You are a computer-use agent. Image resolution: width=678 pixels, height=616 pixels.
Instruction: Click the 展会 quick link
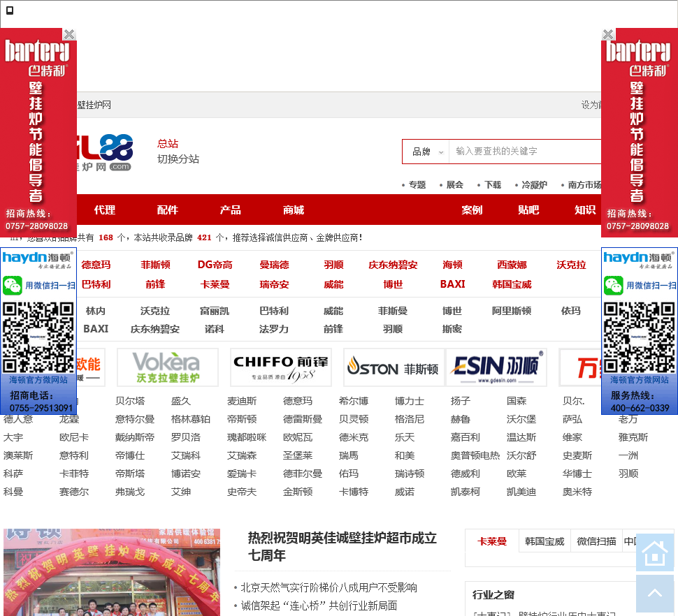[x=455, y=185]
